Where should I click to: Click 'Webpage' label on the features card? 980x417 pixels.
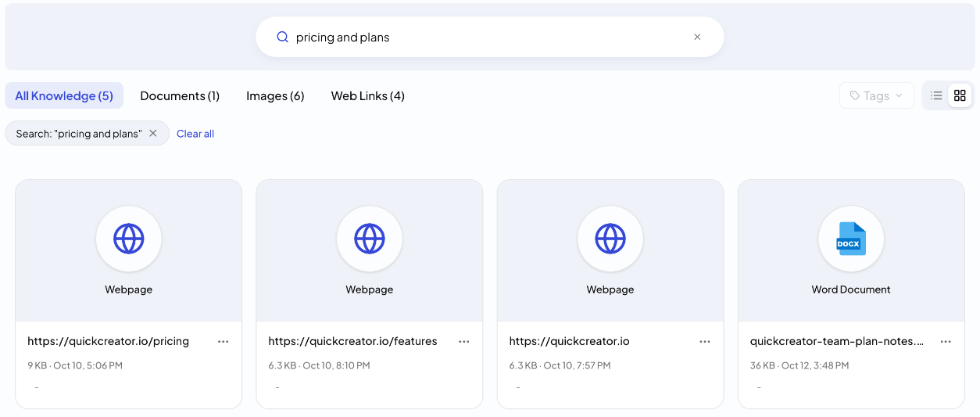click(x=370, y=289)
